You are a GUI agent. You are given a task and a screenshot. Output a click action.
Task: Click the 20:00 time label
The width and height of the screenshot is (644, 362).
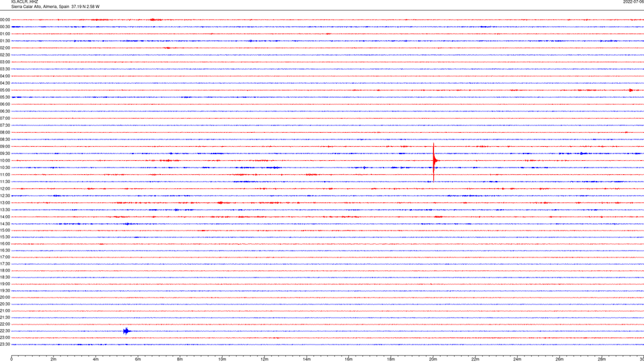[5, 298]
